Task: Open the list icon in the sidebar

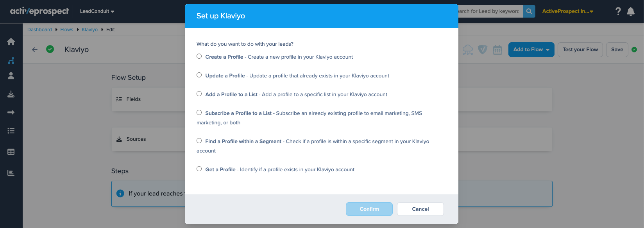Action: [11, 131]
